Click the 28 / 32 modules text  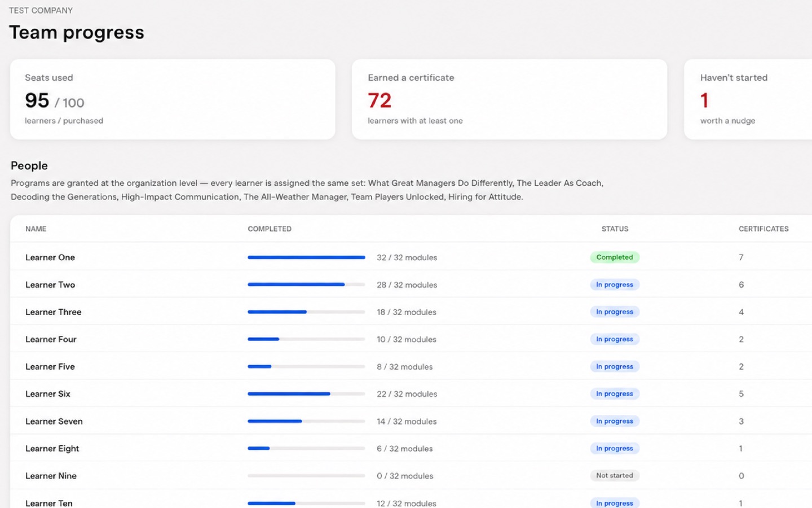click(x=407, y=284)
